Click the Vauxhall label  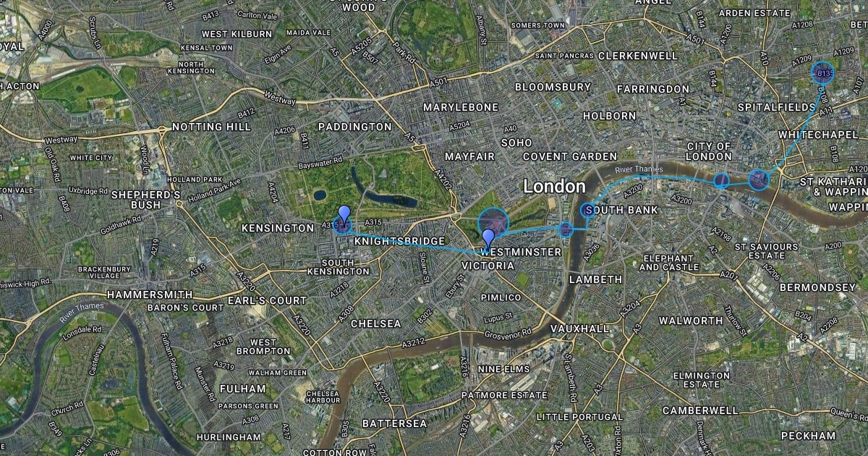[579, 328]
